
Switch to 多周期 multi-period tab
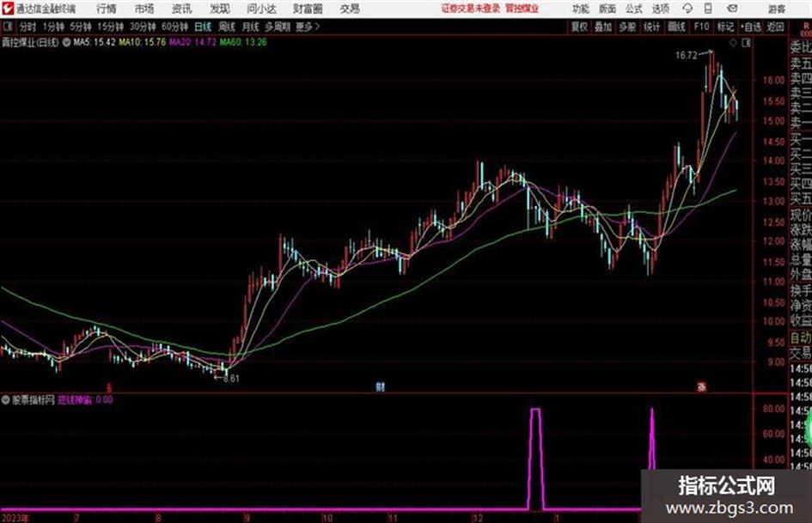(x=278, y=27)
